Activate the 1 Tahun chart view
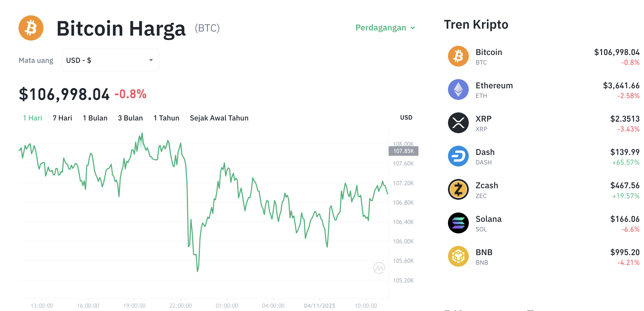 (x=166, y=118)
